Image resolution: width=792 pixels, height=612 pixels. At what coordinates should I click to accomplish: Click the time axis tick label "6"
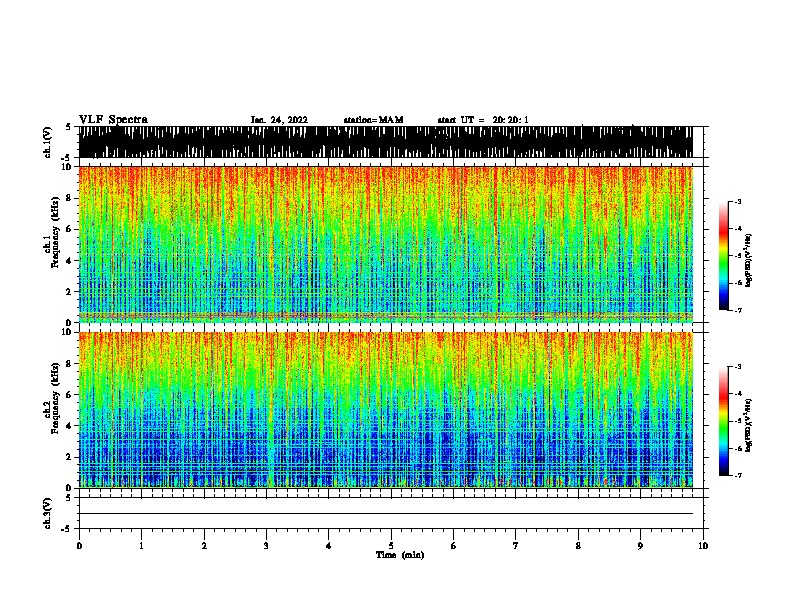point(453,546)
